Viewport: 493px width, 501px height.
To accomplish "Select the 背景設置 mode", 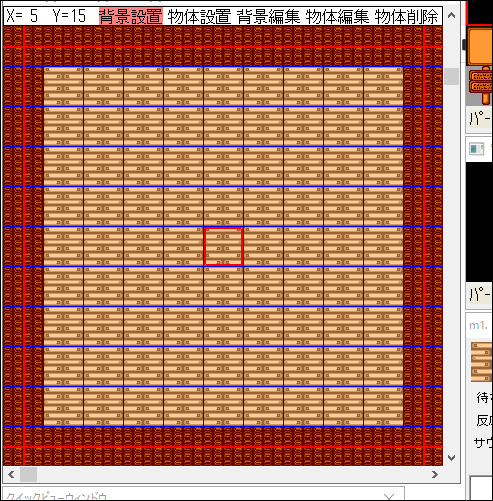I will 131,16.
